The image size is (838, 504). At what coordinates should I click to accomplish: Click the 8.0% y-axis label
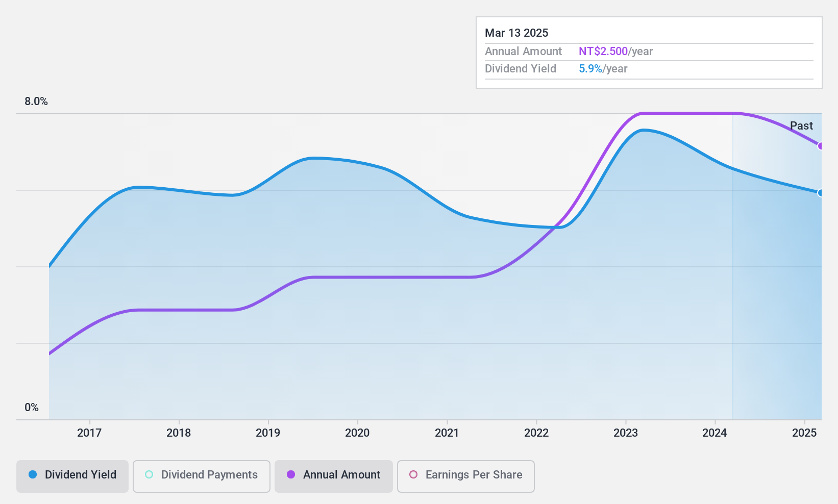(x=36, y=102)
